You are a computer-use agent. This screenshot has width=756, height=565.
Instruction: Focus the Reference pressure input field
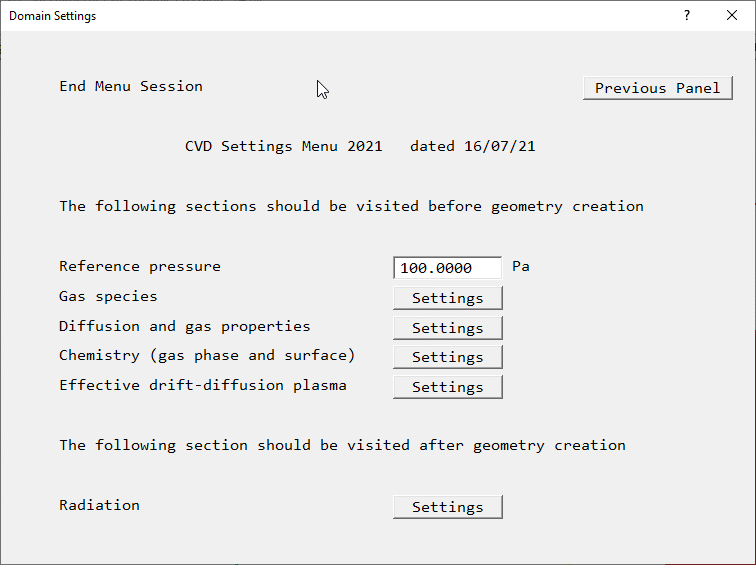click(x=447, y=268)
